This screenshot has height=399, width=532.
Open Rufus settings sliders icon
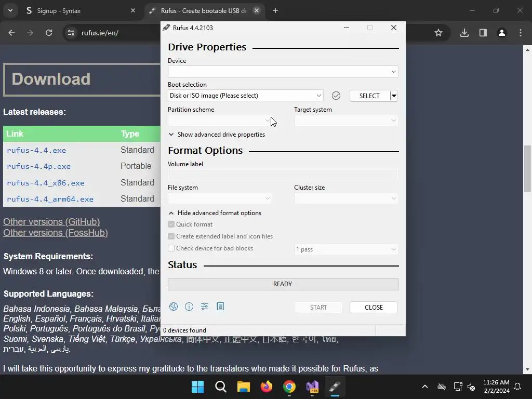pos(205,307)
